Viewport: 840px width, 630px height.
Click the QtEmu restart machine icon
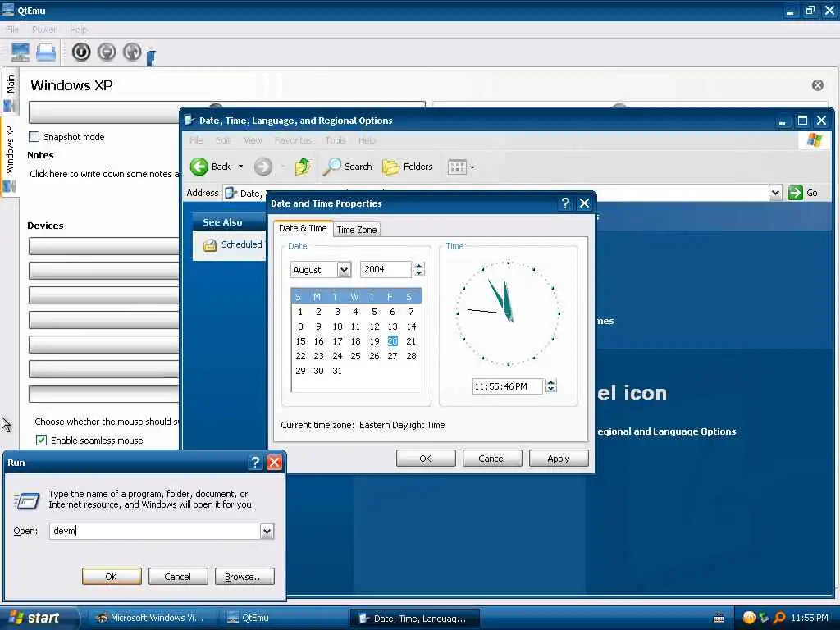coord(132,52)
